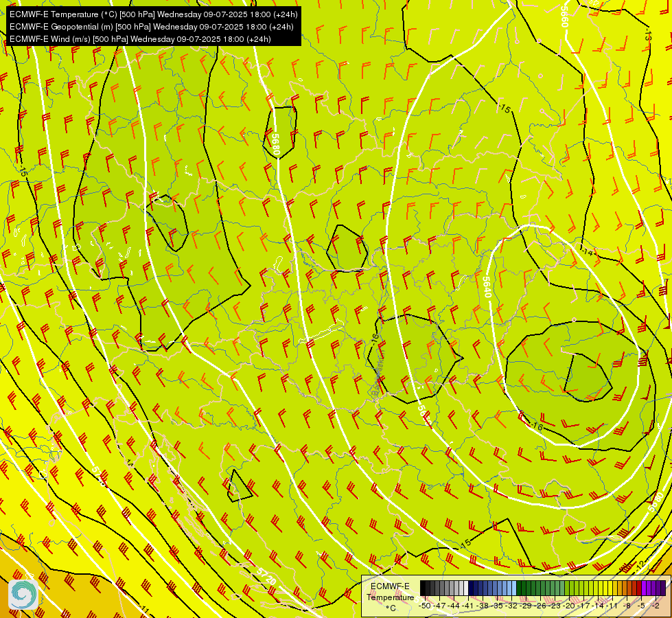Click the -50 value in the legend
Image resolution: width=672 pixels, height=618 pixels.
click(x=425, y=606)
